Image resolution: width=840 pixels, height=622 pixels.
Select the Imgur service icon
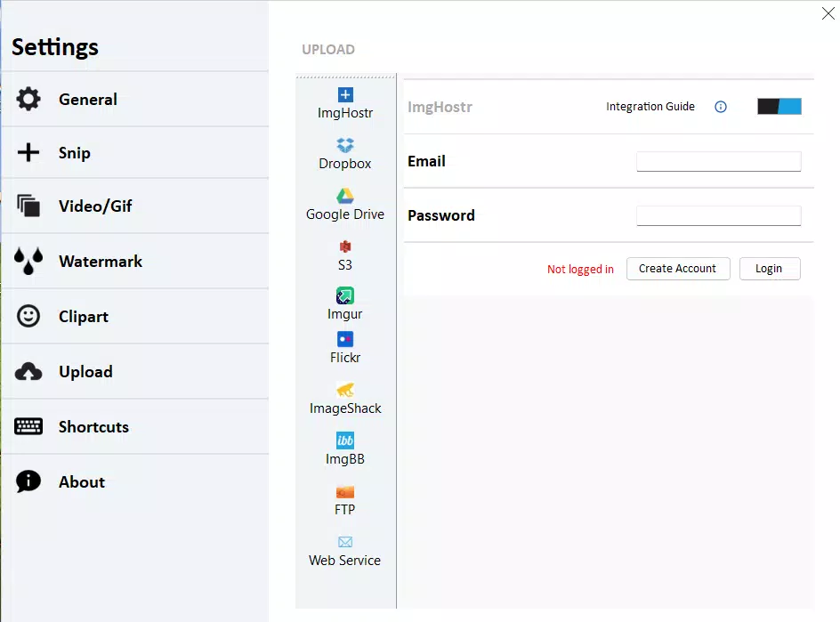point(345,295)
